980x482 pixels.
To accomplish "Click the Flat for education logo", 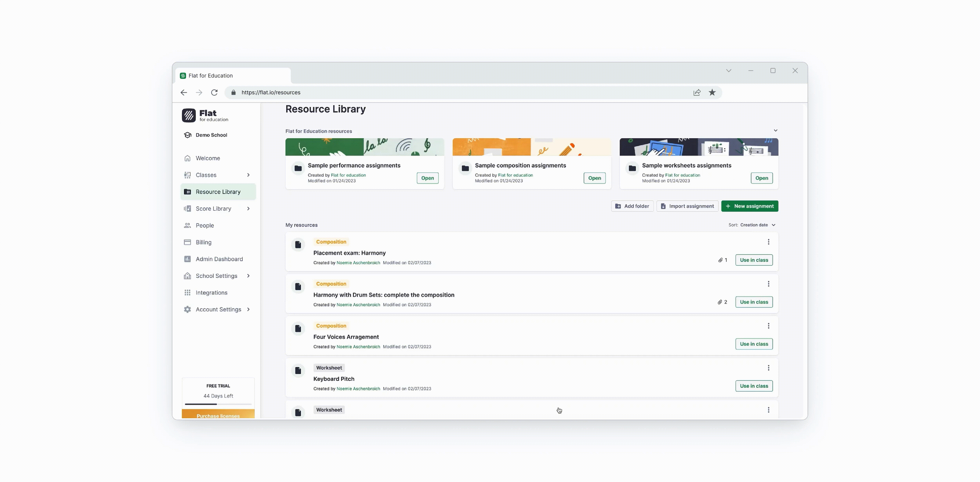I will click(x=205, y=115).
